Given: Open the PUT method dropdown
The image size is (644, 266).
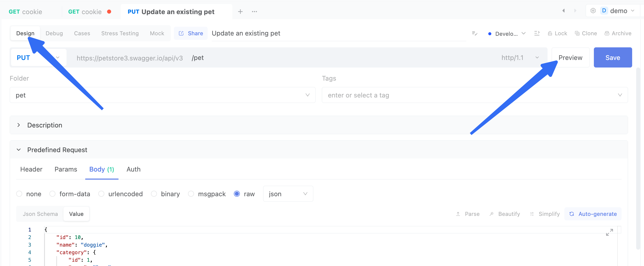Looking at the screenshot, I should (x=39, y=58).
